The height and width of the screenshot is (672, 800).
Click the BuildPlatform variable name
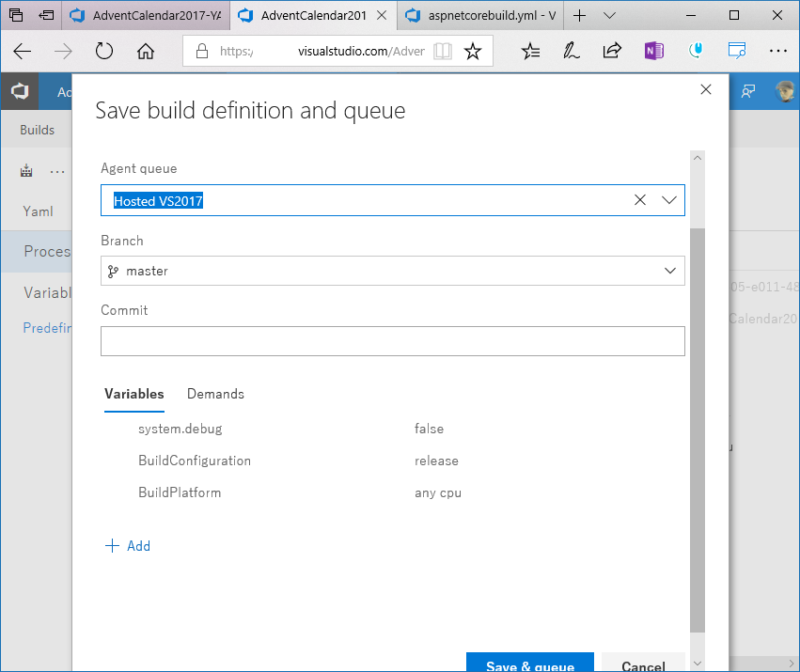(x=180, y=492)
